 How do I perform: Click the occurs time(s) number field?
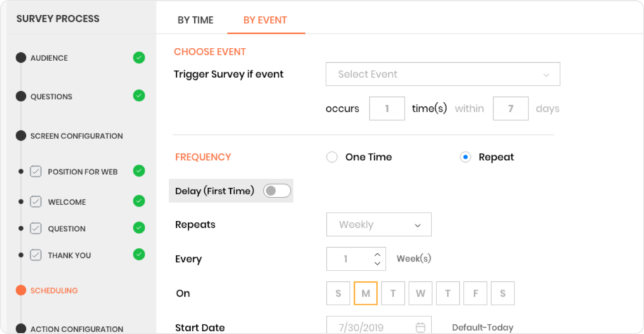click(387, 108)
